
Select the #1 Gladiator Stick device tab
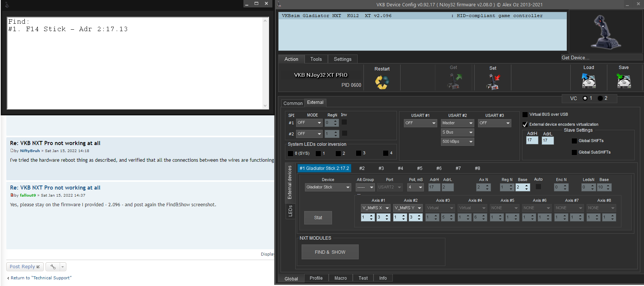(x=324, y=168)
